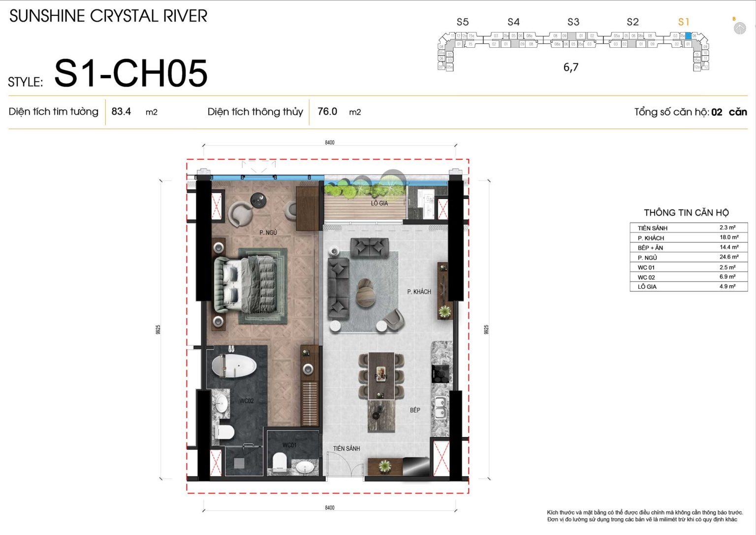Click the WC02 room label
Screen dimensions: 756x535
click(247, 401)
